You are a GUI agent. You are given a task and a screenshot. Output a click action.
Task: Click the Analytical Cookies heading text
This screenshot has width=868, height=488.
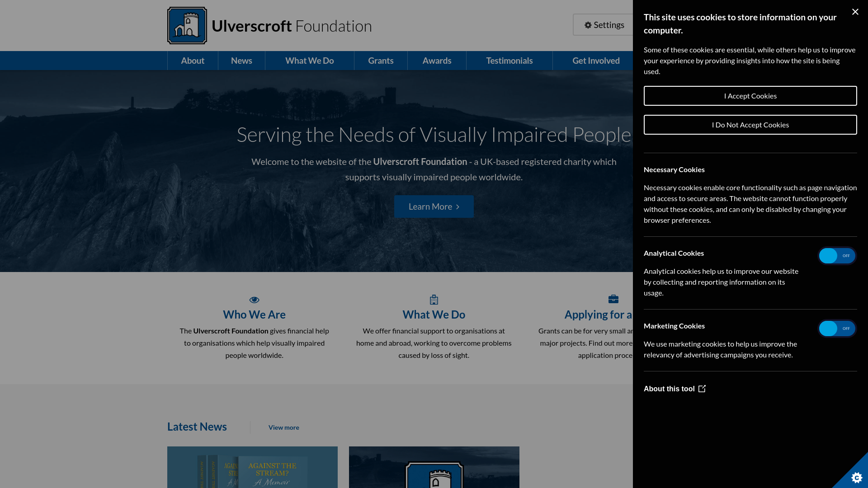pyautogui.click(x=674, y=253)
